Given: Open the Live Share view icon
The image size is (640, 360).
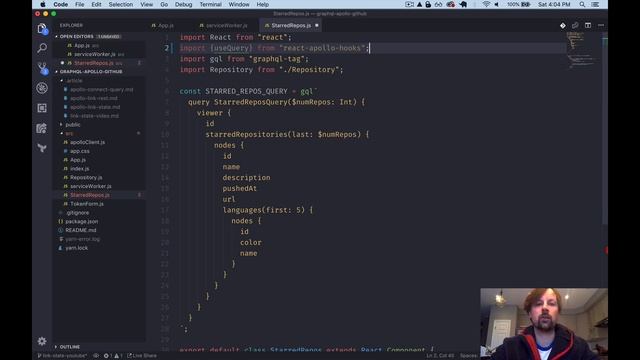Looking at the screenshot, I should point(42,128).
